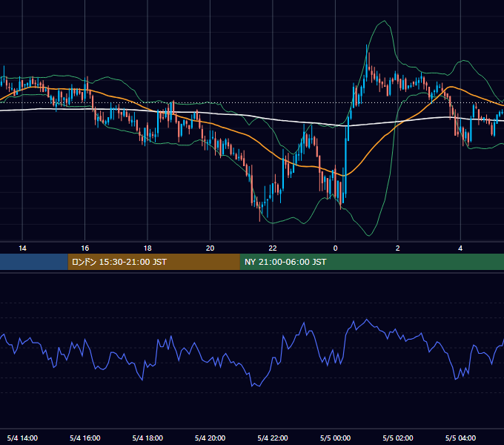This screenshot has width=504, height=445.
Task: Click the 22 hour label on price axis
Action: pyautogui.click(x=273, y=248)
